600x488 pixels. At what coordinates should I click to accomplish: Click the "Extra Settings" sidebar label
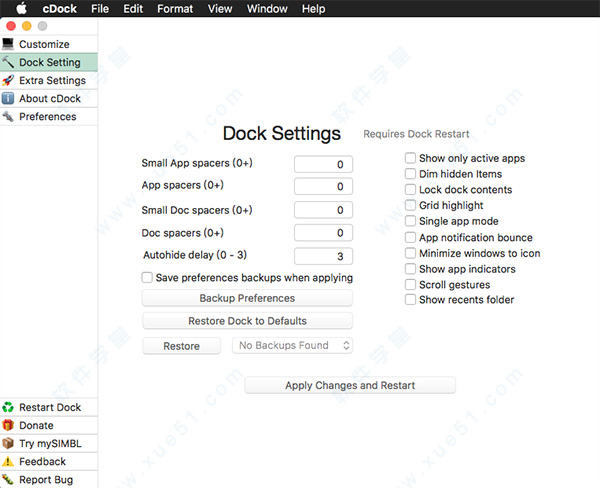click(52, 80)
